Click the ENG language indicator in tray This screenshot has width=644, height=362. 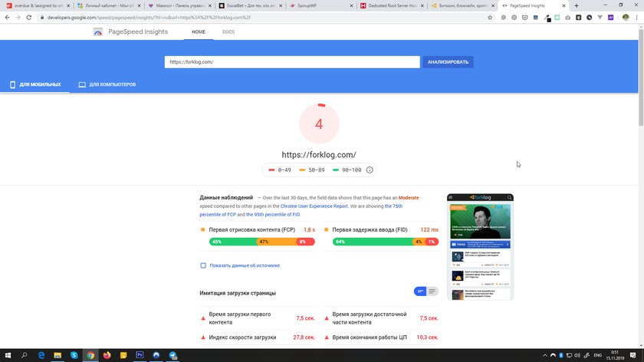pos(597,355)
